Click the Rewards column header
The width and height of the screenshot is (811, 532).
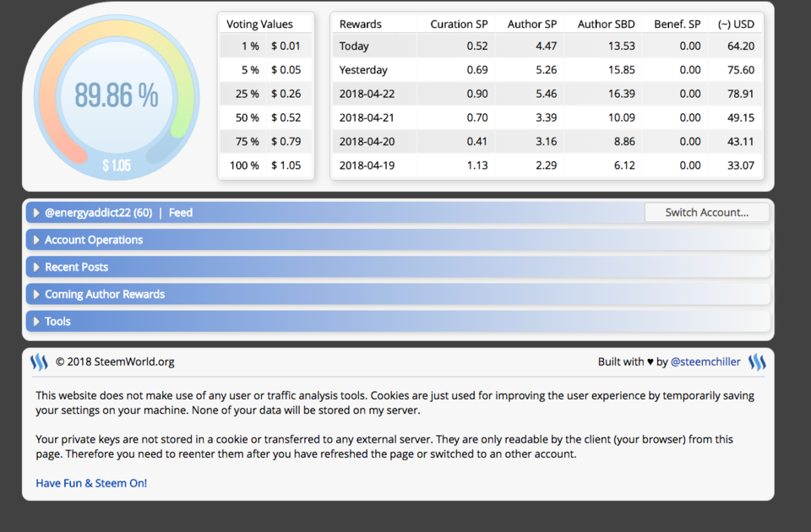coord(360,24)
